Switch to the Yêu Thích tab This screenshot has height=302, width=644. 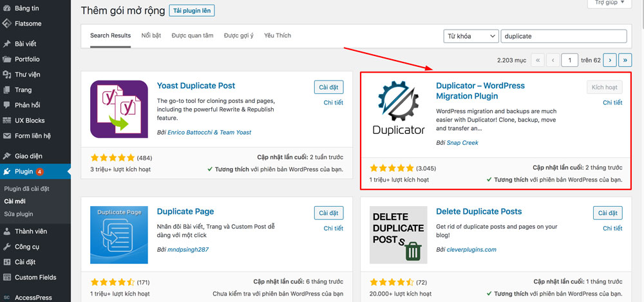[x=278, y=35]
